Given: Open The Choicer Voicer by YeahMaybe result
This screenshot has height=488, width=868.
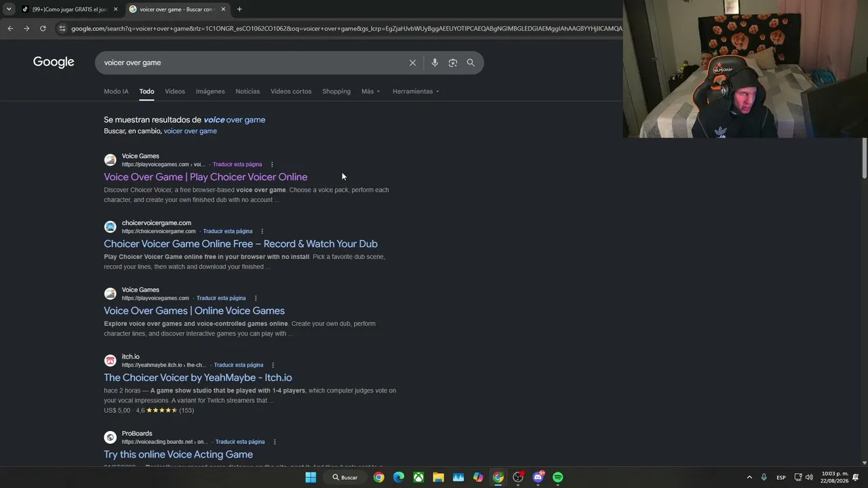Looking at the screenshot, I should pos(198,378).
